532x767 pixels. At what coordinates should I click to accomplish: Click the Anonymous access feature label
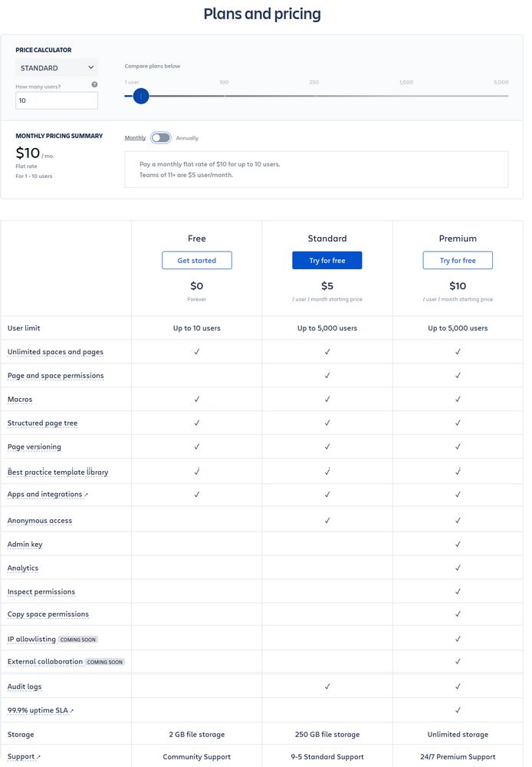coord(40,521)
